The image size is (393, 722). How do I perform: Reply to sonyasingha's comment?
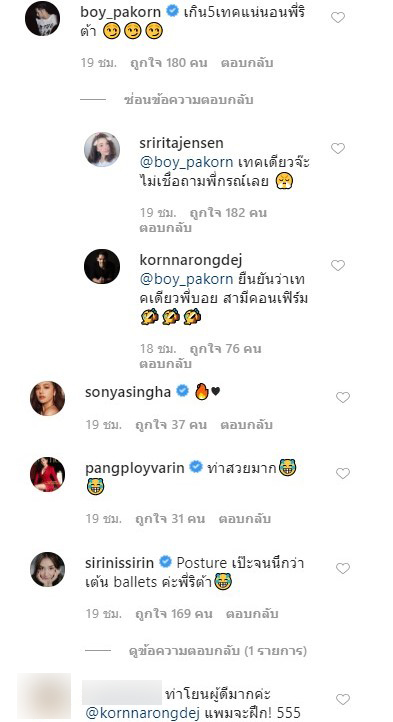[246, 425]
